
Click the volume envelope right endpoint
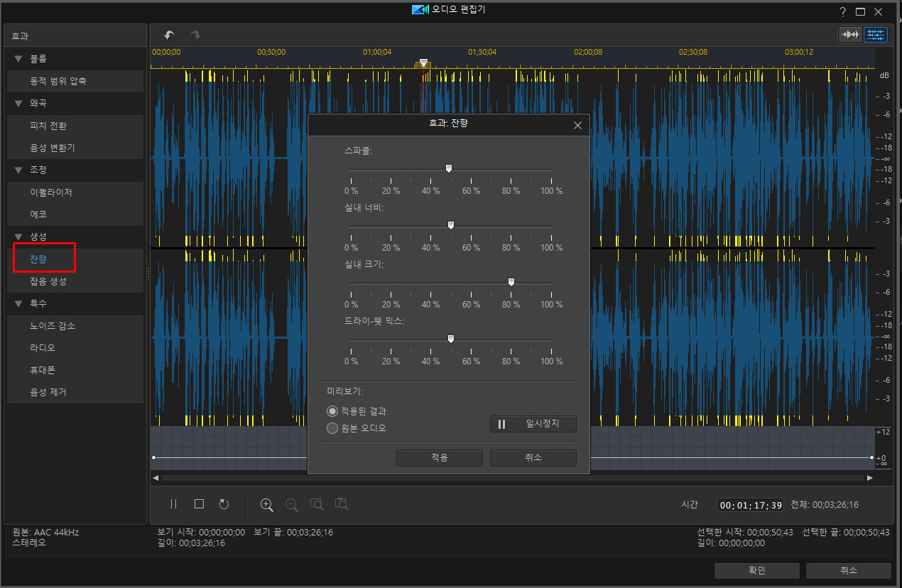(871, 458)
